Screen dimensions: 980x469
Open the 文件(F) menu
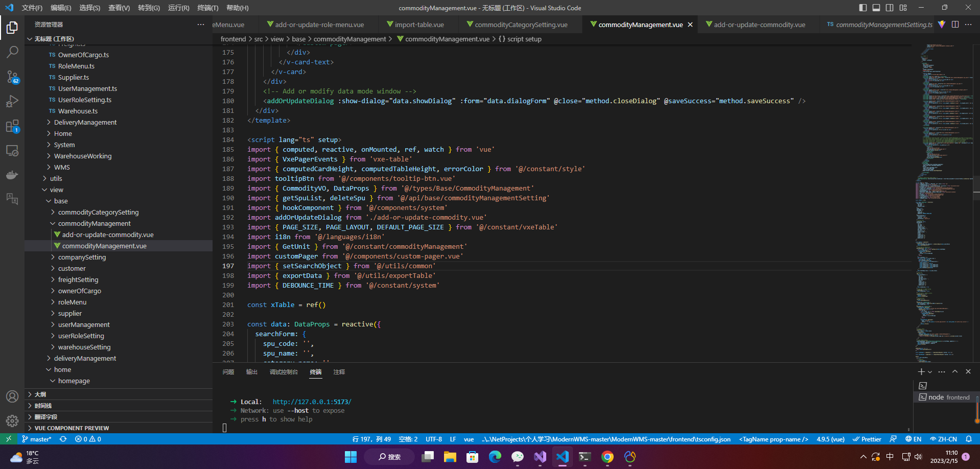tap(32, 8)
